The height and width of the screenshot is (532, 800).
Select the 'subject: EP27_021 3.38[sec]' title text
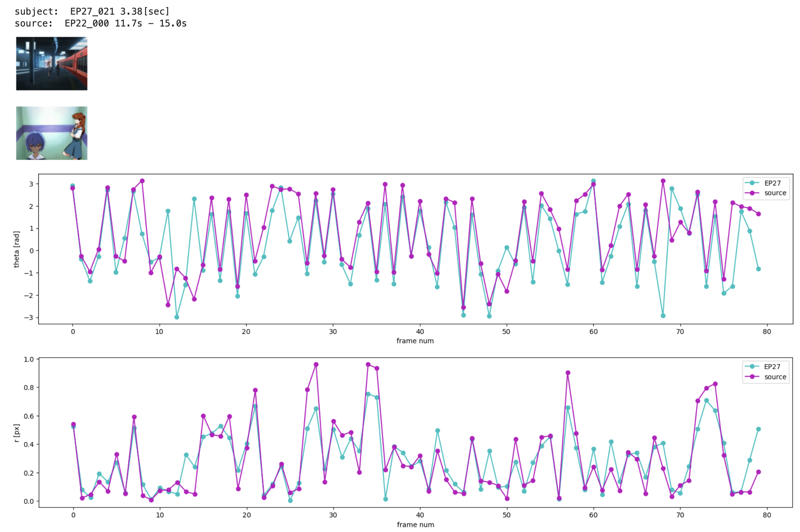point(92,11)
